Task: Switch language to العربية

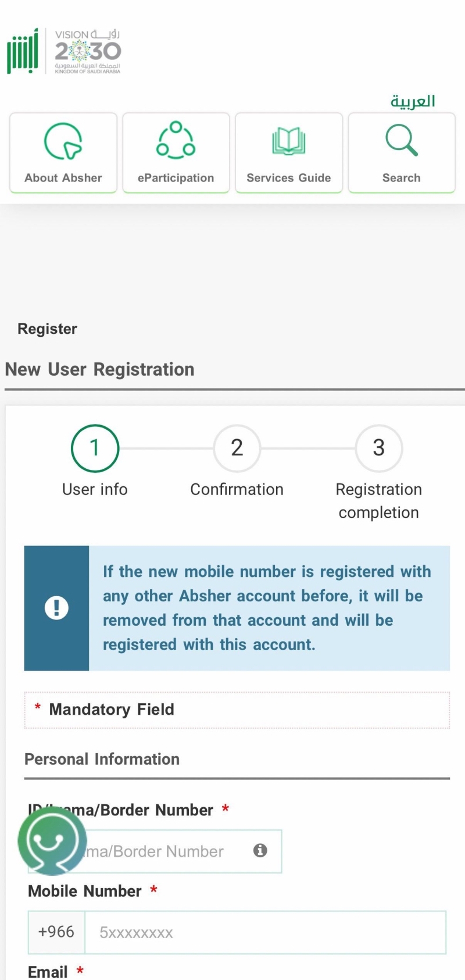Action: pos(413,101)
